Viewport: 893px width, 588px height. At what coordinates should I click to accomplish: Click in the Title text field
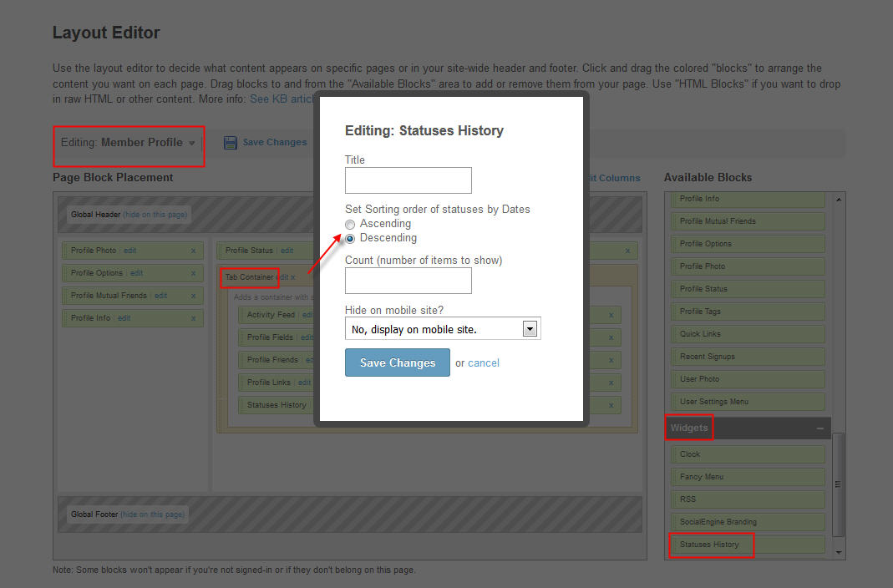tap(408, 180)
